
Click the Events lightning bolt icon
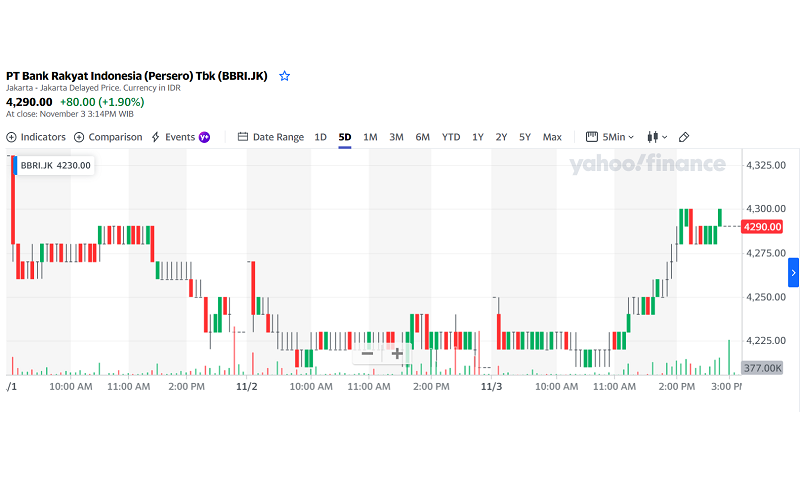156,137
